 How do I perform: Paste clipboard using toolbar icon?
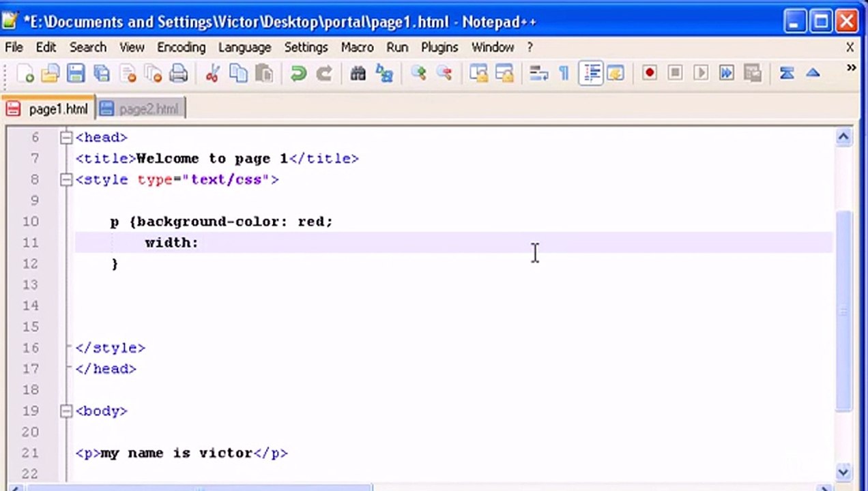point(263,74)
